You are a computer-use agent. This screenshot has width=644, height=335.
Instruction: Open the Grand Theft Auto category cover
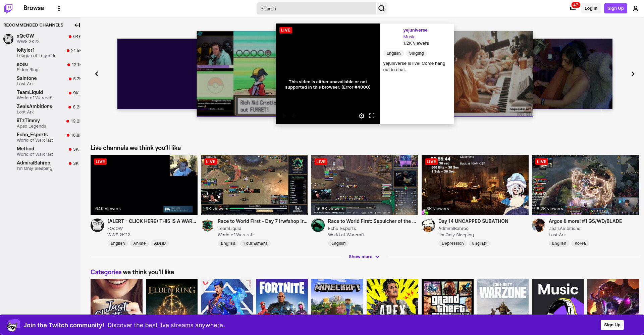click(447, 297)
